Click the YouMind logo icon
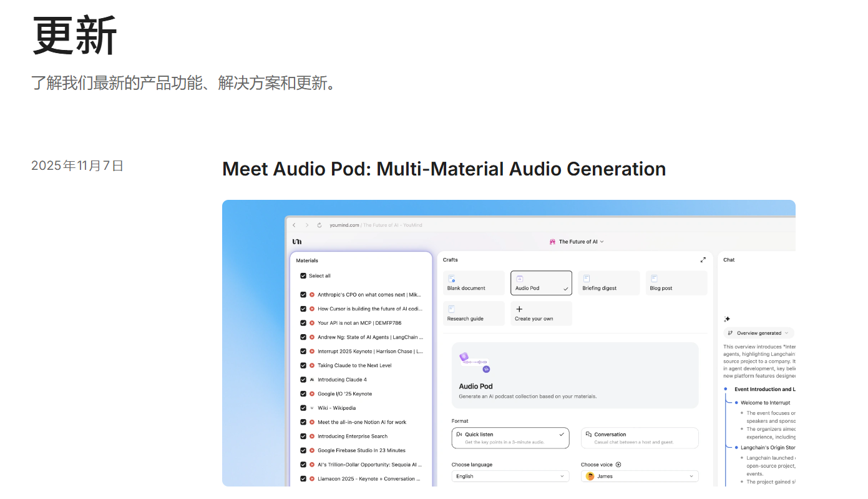This screenshot has width=868, height=499. tap(297, 242)
